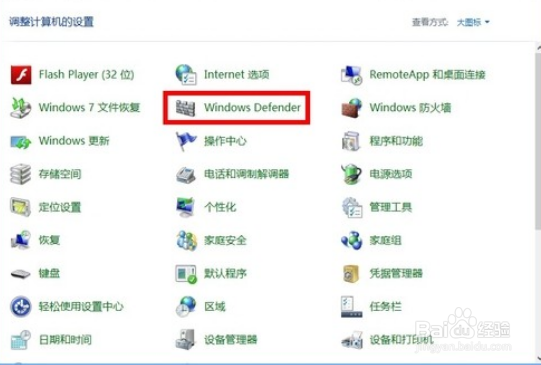The width and height of the screenshot is (541, 365).
Task: Click the 个性化 text link
Action: click(x=220, y=207)
